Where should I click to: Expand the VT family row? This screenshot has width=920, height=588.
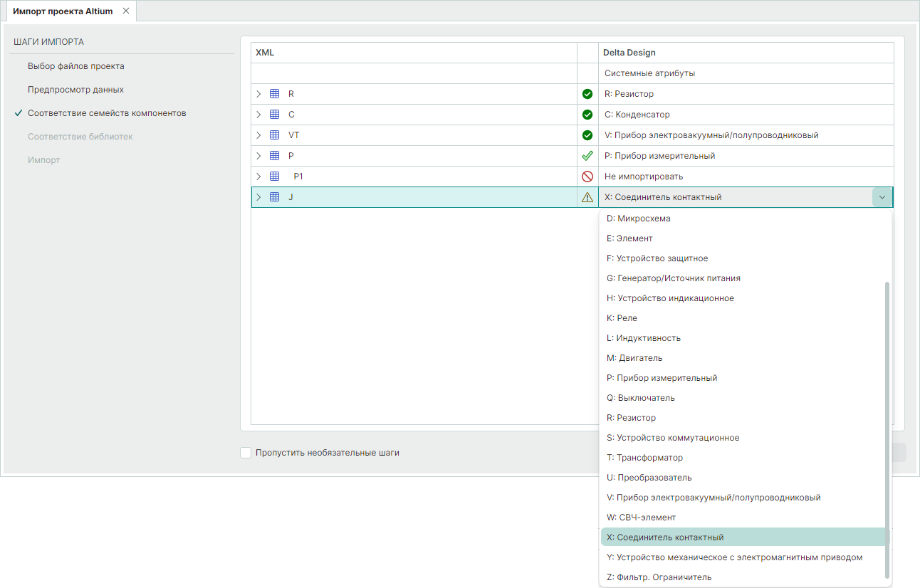pos(258,135)
